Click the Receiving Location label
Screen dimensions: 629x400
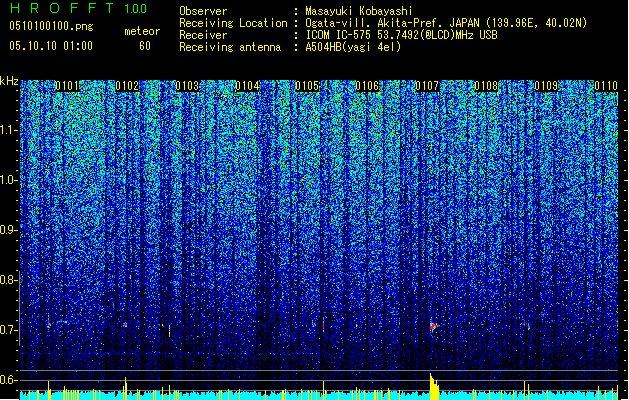233,23
